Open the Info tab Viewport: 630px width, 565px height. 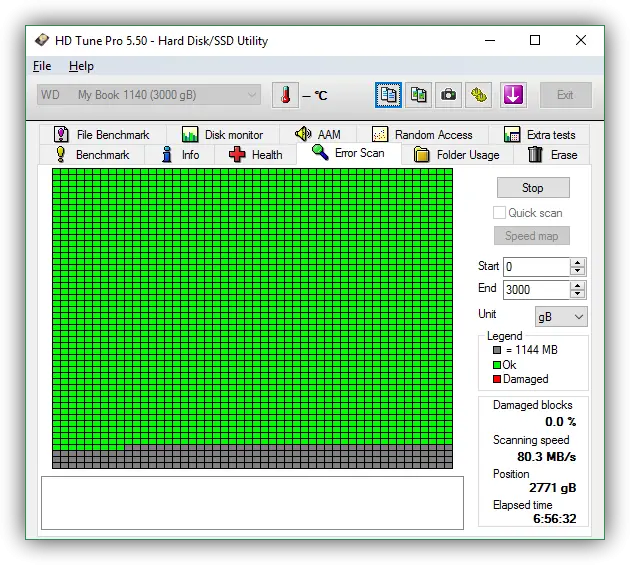(179, 154)
